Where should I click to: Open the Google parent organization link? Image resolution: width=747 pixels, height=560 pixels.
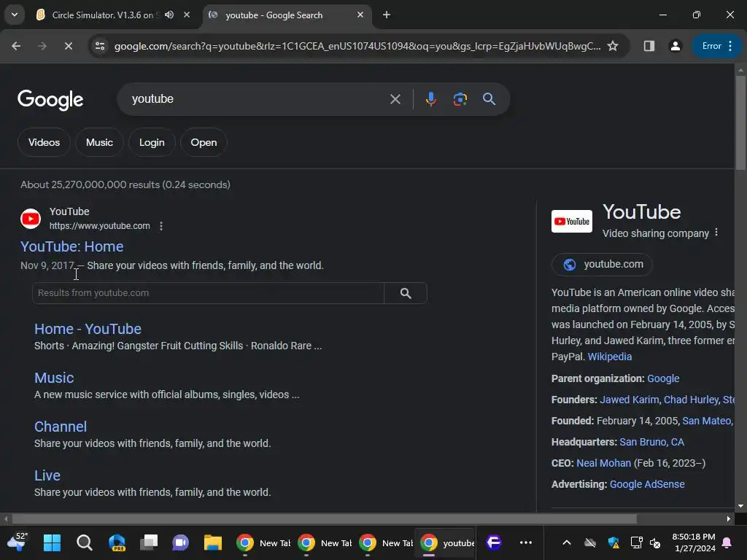click(663, 378)
